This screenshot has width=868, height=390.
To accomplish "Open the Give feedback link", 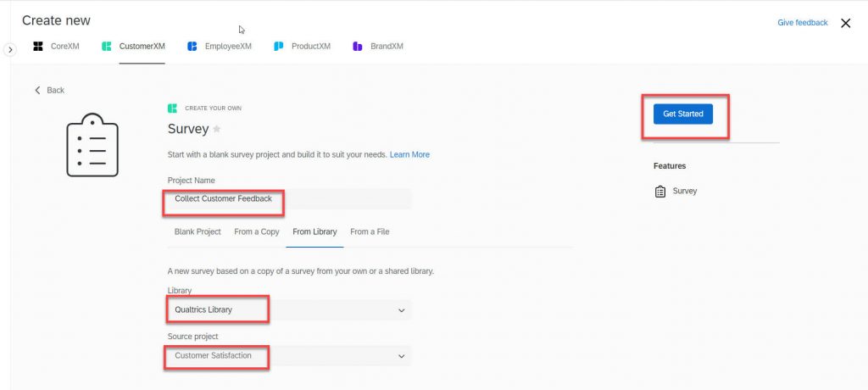I will click(803, 23).
